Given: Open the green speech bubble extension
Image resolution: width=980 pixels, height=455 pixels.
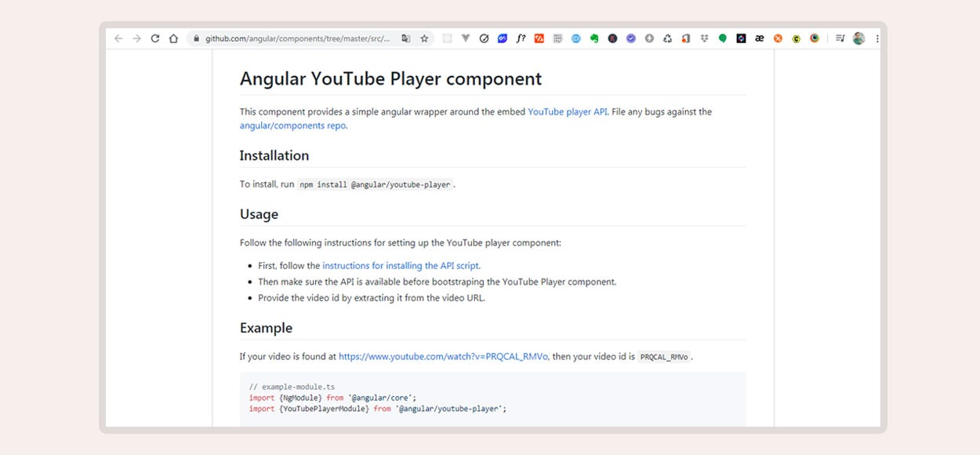Looking at the screenshot, I should coord(723,38).
